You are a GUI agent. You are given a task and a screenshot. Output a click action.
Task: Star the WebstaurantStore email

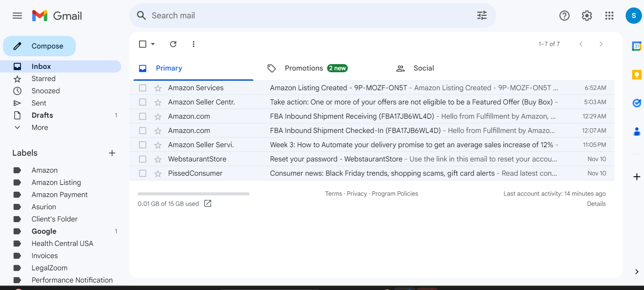click(x=158, y=159)
